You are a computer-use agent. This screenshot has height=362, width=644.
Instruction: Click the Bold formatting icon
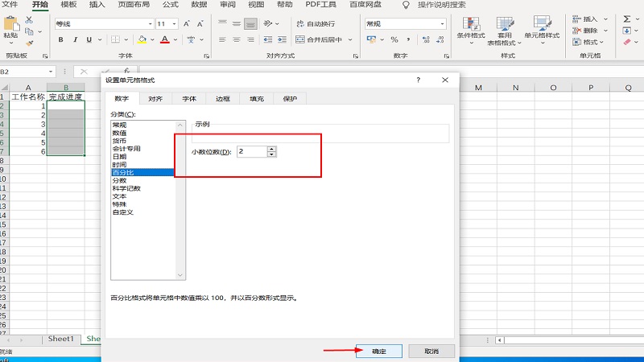pyautogui.click(x=62, y=39)
